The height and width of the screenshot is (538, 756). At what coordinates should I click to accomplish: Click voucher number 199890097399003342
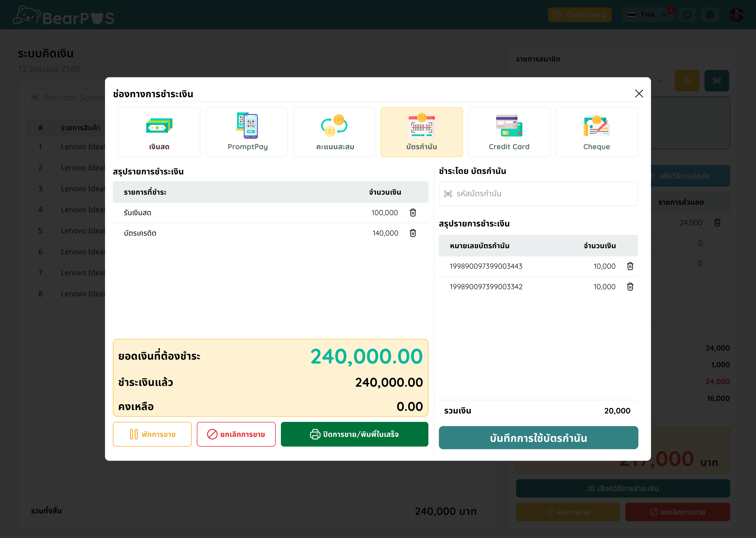(486, 287)
